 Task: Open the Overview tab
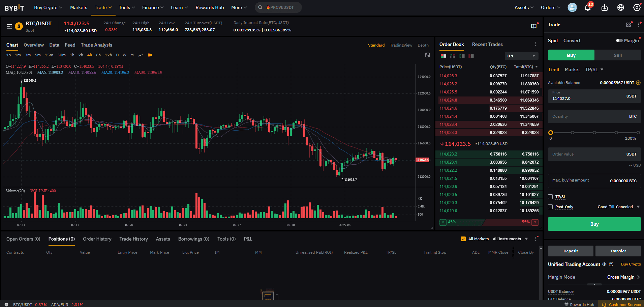[x=34, y=45]
